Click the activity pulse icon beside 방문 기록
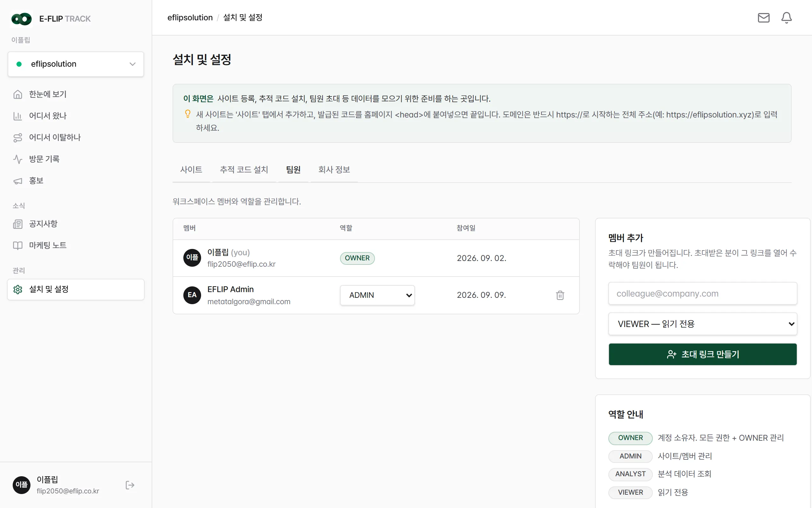Image resolution: width=812 pixels, height=508 pixels. 18,159
